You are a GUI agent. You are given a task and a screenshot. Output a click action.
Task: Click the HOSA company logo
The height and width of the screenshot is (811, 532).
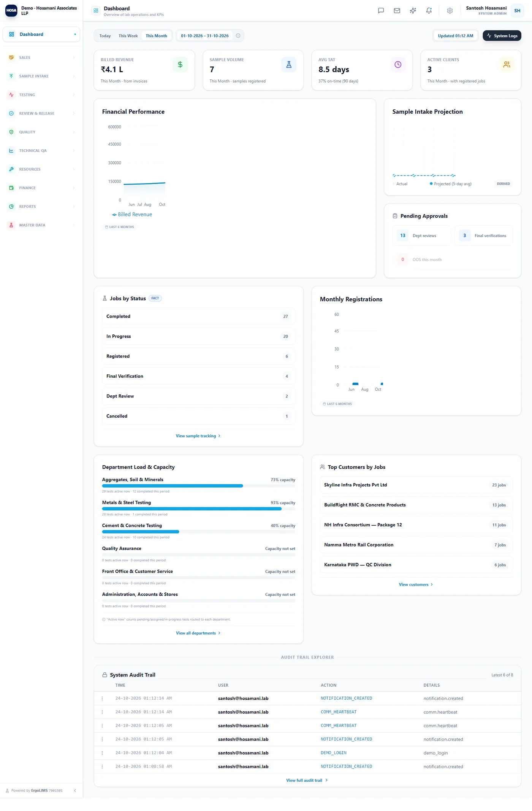coord(11,11)
